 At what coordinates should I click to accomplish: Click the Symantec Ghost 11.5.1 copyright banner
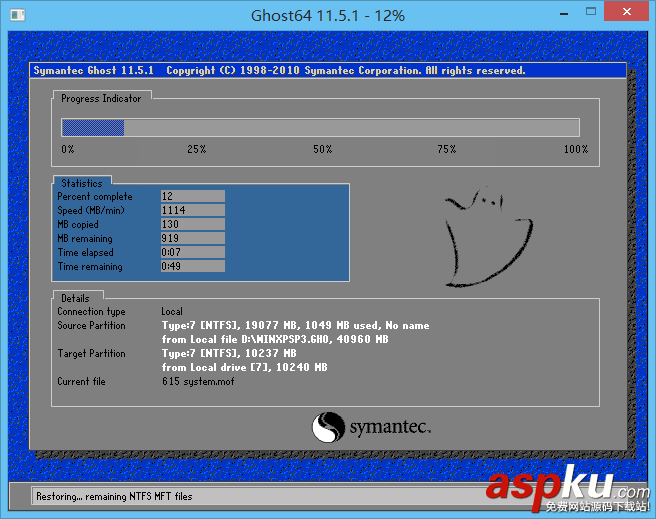tap(279, 70)
